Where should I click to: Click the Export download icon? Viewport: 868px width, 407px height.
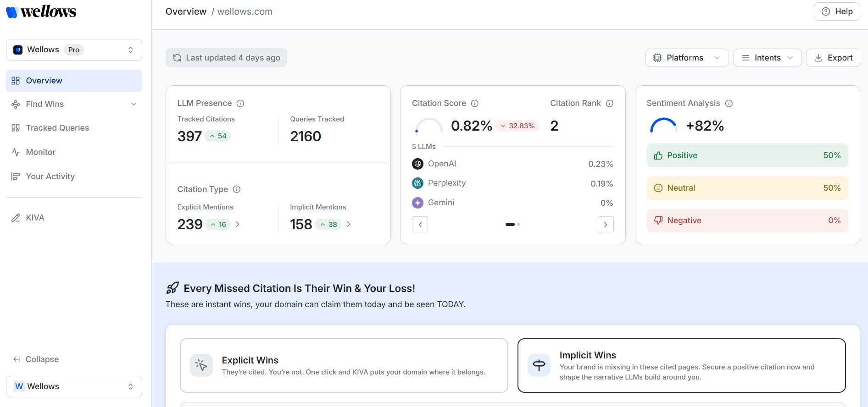[x=818, y=58]
